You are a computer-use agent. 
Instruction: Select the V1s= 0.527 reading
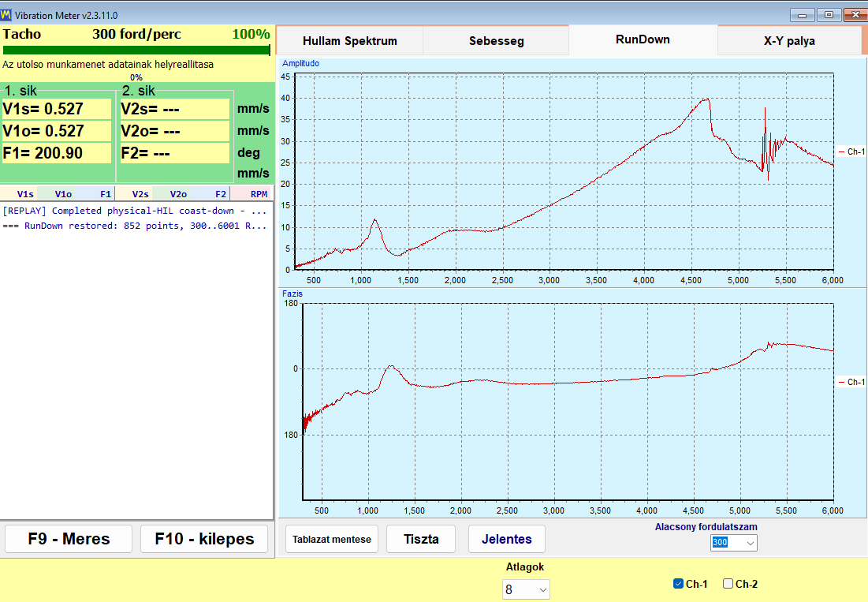(57, 109)
